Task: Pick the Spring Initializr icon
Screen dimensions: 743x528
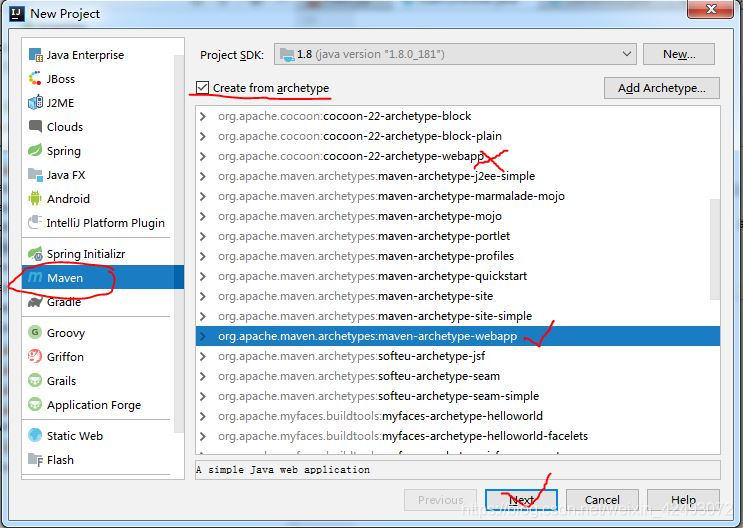Action: (x=36, y=254)
